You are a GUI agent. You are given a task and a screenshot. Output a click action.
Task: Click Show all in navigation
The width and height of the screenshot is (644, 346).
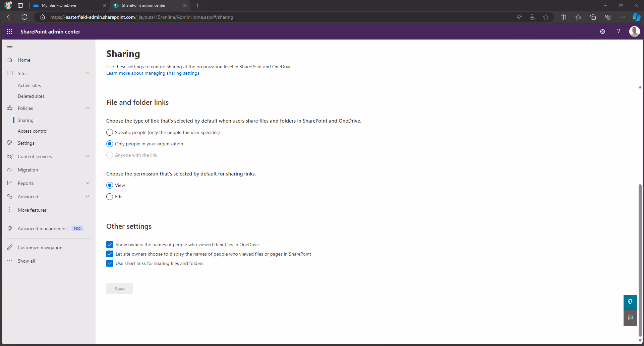point(26,261)
